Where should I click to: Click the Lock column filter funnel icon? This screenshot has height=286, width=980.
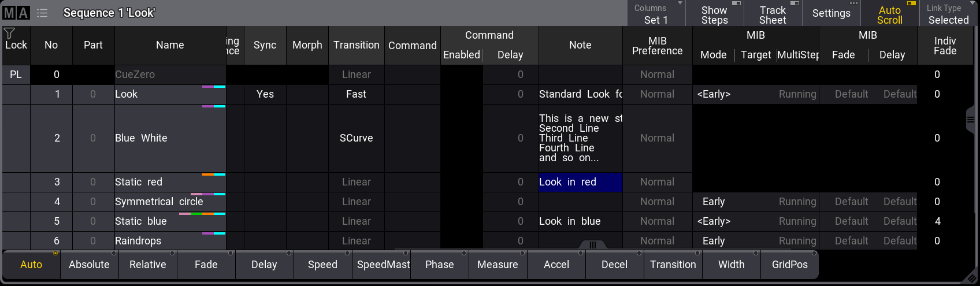[x=9, y=34]
